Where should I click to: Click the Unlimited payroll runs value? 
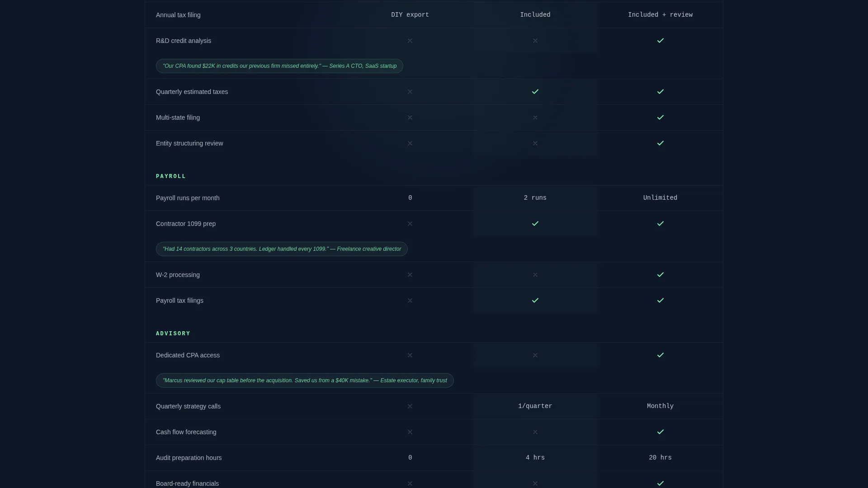[660, 198]
